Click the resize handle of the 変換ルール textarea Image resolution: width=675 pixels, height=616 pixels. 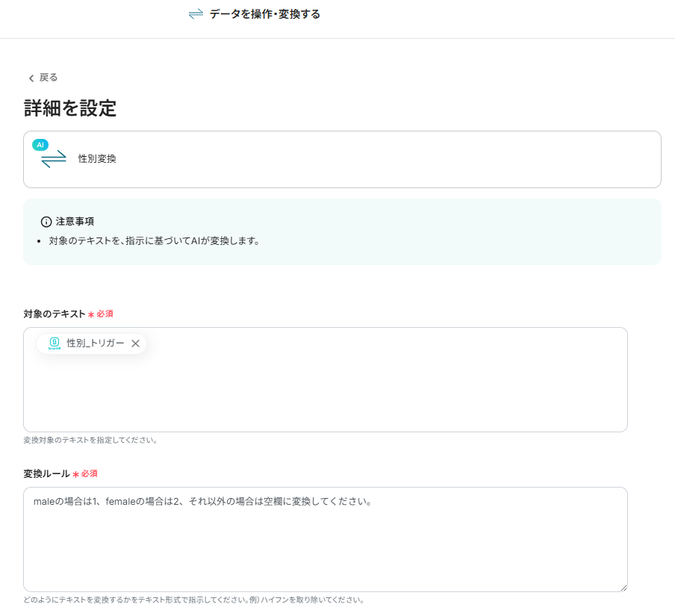pos(623,587)
